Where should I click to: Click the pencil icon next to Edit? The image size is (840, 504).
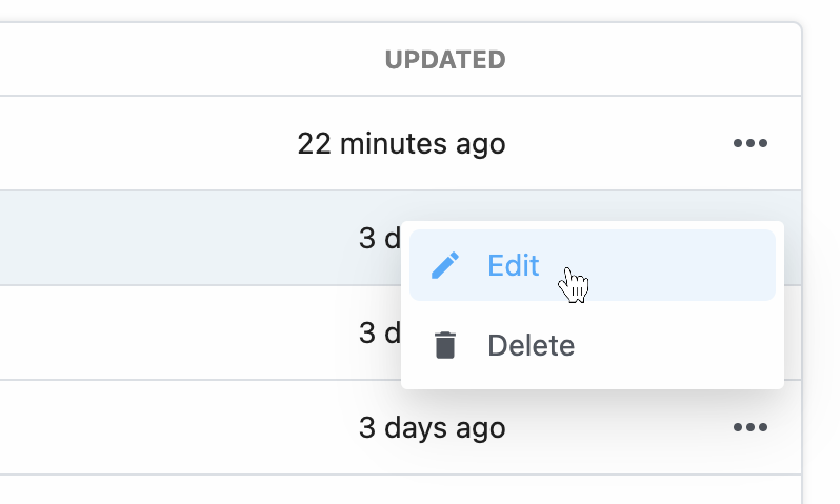(x=445, y=265)
